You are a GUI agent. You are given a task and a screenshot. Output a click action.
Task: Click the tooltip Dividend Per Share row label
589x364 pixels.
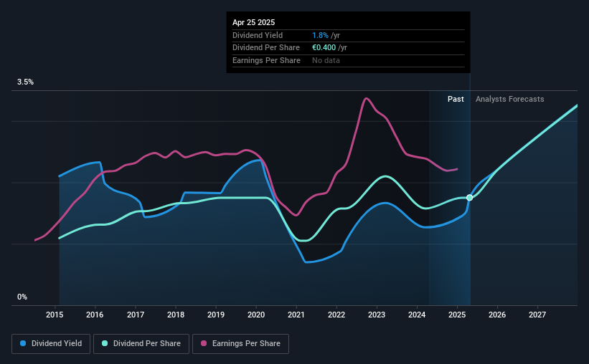[266, 48]
